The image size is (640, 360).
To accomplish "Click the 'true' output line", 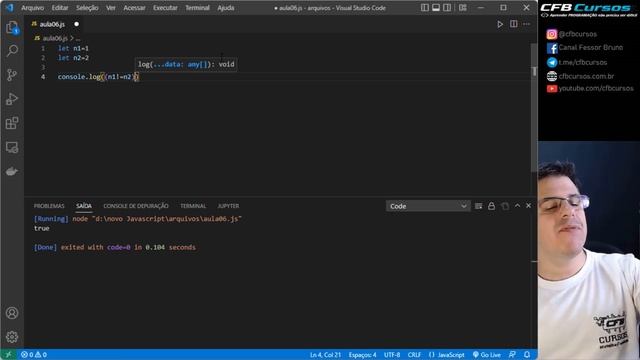I will [42, 229].
